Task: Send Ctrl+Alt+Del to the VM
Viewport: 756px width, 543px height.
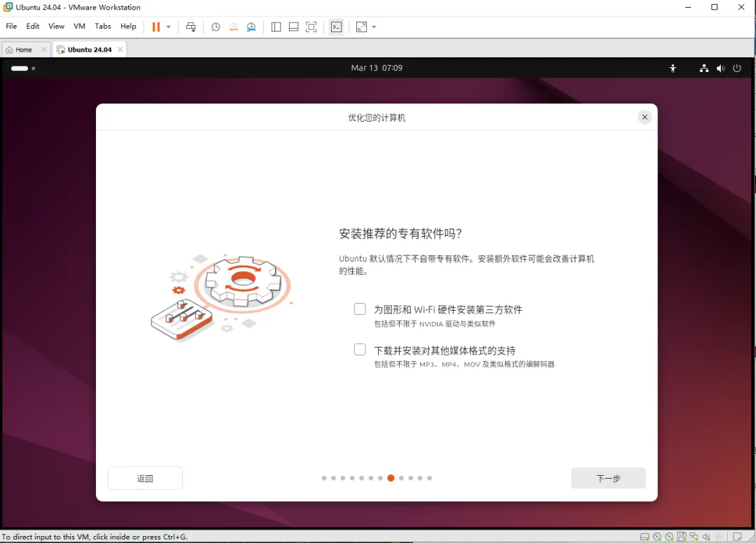Action: pos(191,27)
